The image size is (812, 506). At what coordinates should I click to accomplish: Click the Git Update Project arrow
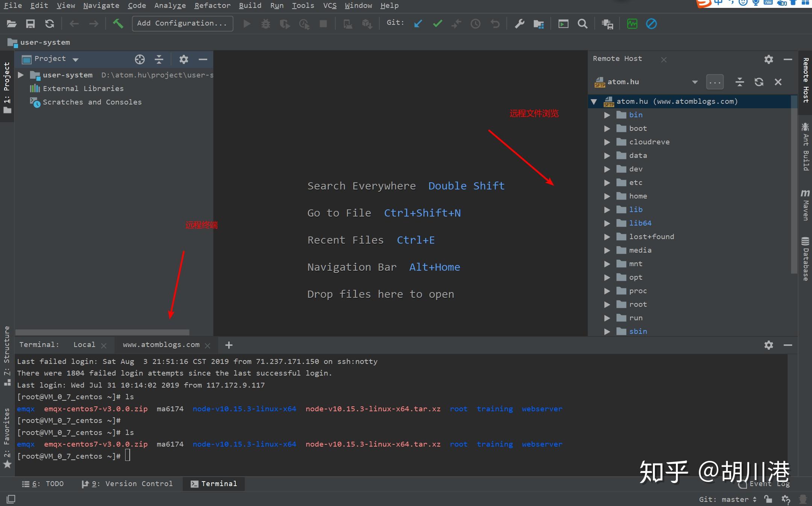coord(418,24)
